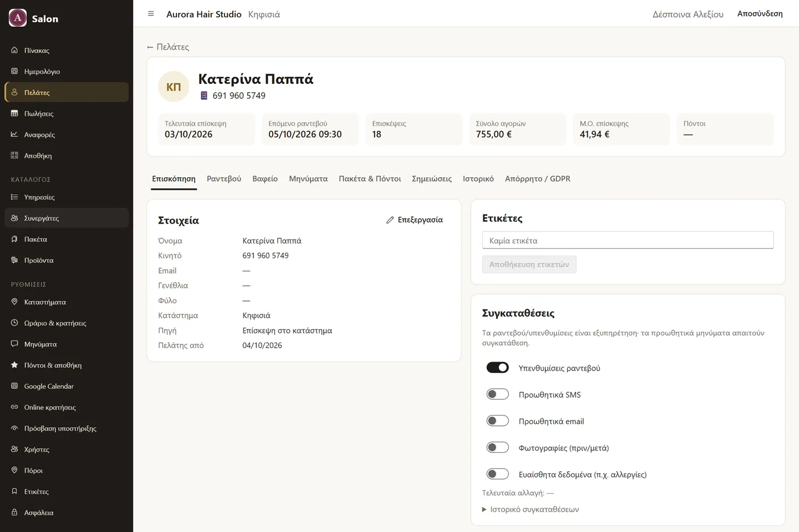
Task: Open the Προϊόντα sidebar icon
Action: (x=15, y=261)
